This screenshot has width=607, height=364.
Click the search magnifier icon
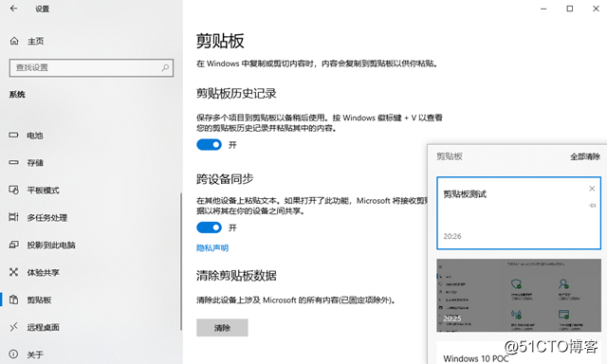pyautogui.click(x=165, y=67)
